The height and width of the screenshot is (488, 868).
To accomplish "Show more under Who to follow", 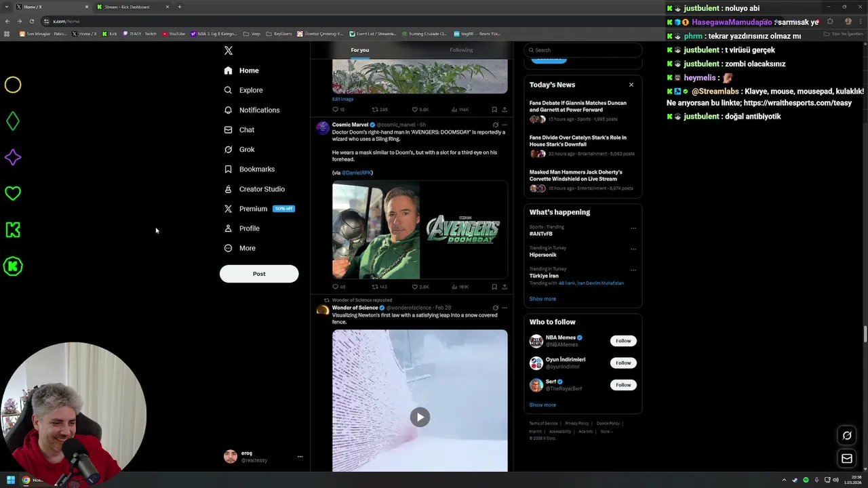I will click(542, 405).
